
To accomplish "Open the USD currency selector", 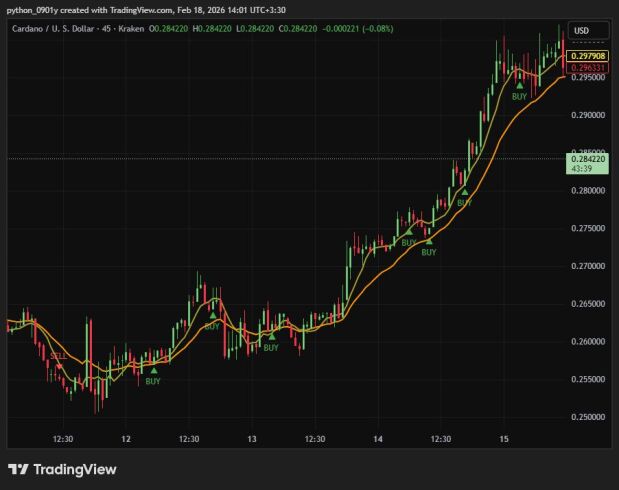I will pyautogui.click(x=588, y=30).
